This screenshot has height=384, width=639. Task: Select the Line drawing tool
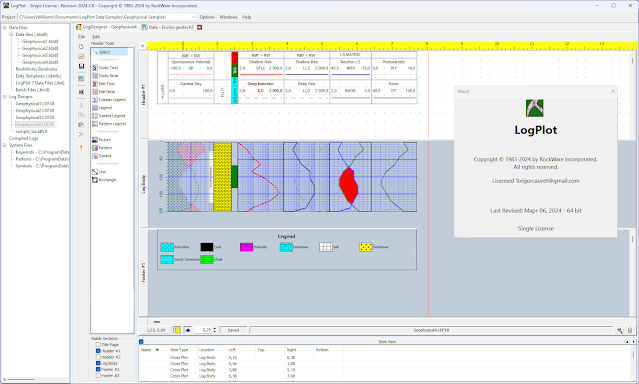(99, 172)
